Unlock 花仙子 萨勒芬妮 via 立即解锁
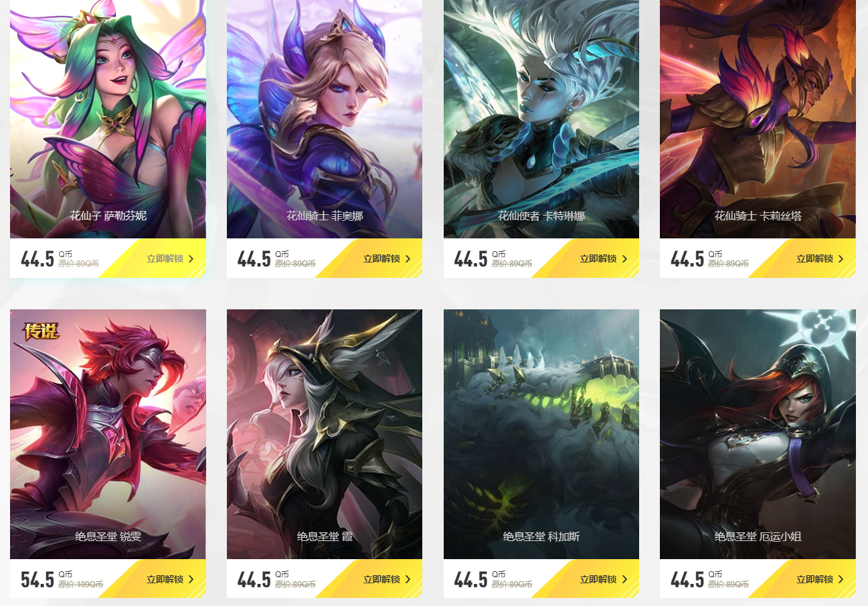The width and height of the screenshot is (868, 606). click(165, 258)
